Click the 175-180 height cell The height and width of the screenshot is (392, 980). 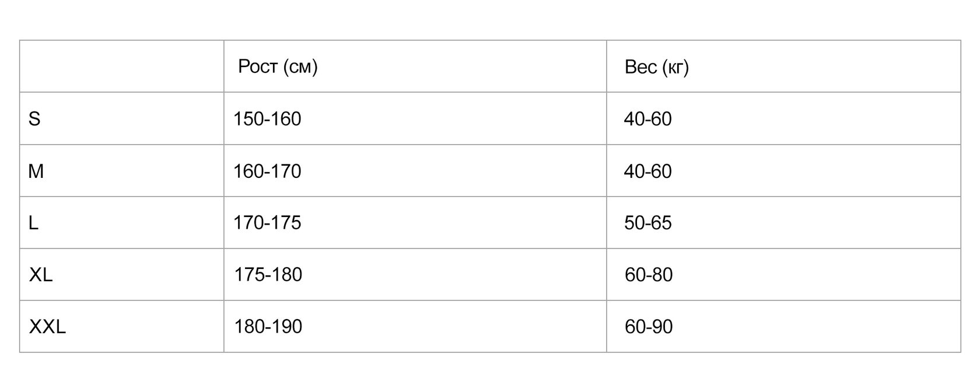pos(268,275)
